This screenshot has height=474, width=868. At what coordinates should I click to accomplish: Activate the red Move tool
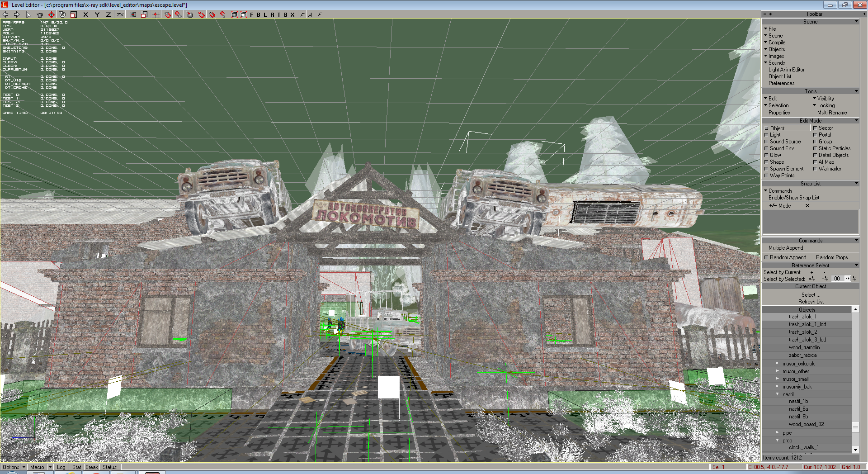click(51, 14)
